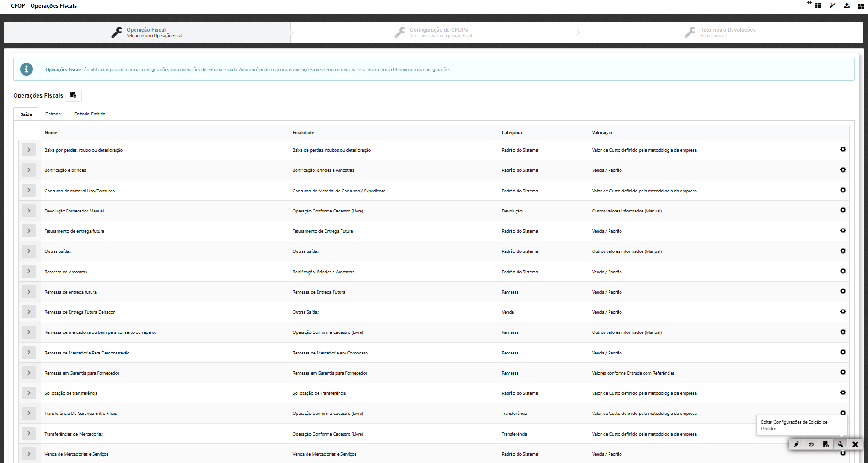Click the eye view icon in the popup toolbar
The image size is (868, 463).
811,444
